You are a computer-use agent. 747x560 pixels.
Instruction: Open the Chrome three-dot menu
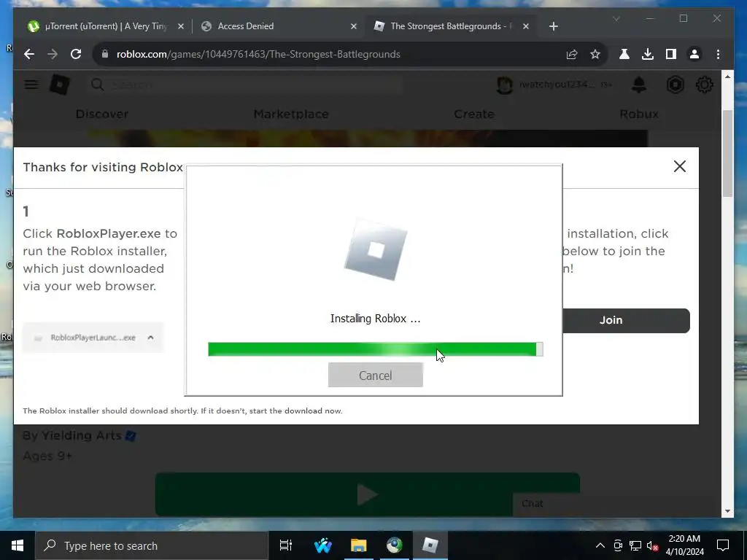point(718,54)
